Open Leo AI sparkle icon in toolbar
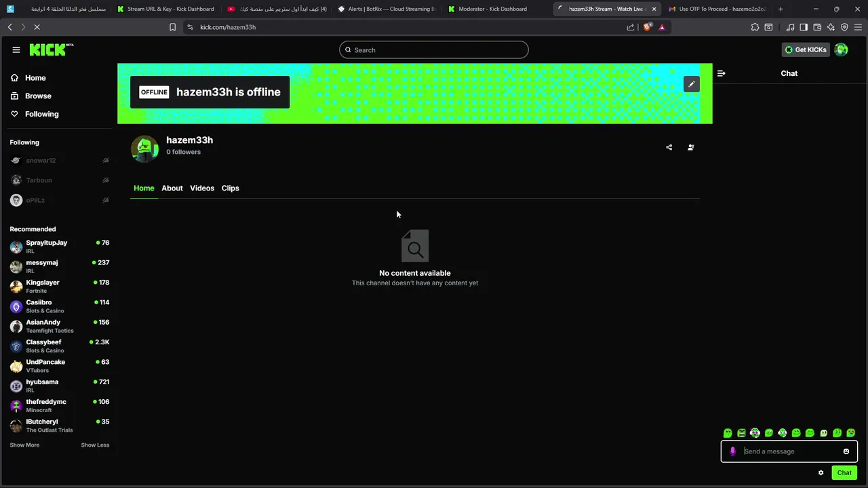The width and height of the screenshot is (868, 488). (x=831, y=27)
